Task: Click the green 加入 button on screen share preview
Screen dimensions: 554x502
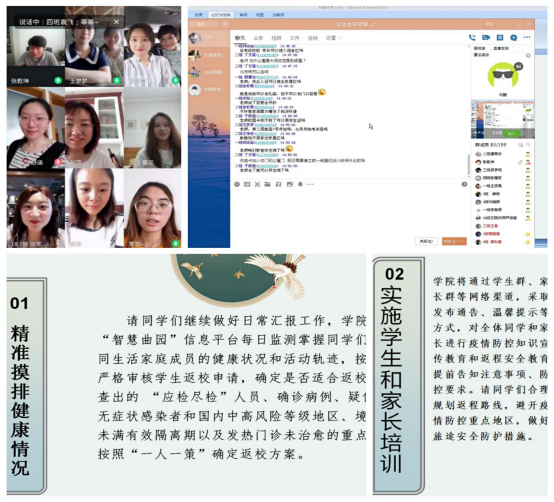Action: (x=511, y=134)
